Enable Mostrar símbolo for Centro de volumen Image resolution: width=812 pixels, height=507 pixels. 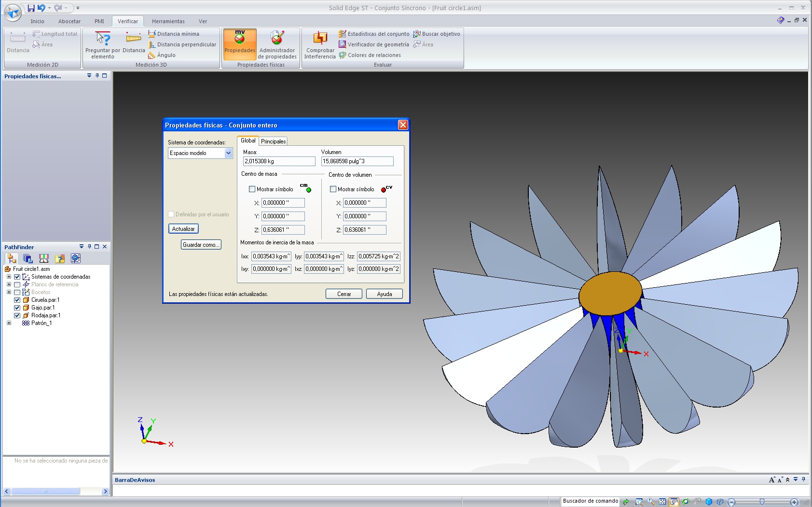pos(333,189)
